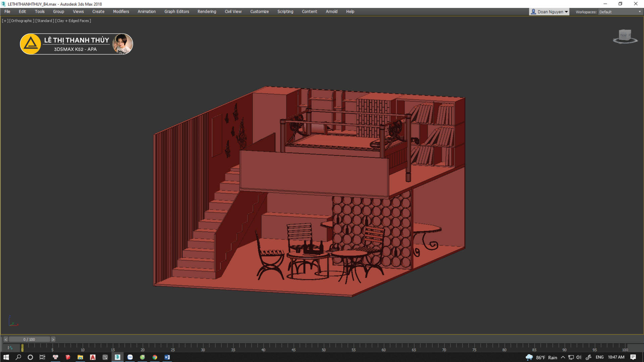Show hidden system tray icons
Viewport: 644px width, 362px height.
point(563,357)
